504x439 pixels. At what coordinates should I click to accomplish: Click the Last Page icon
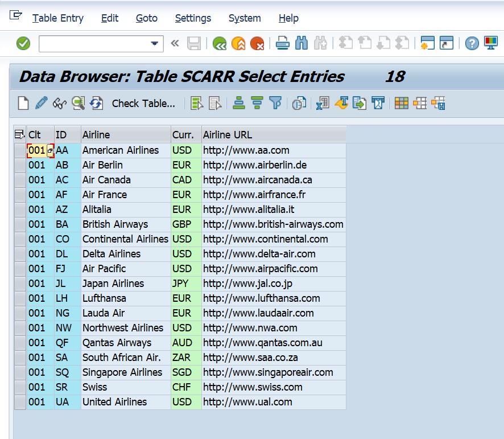tap(402, 43)
